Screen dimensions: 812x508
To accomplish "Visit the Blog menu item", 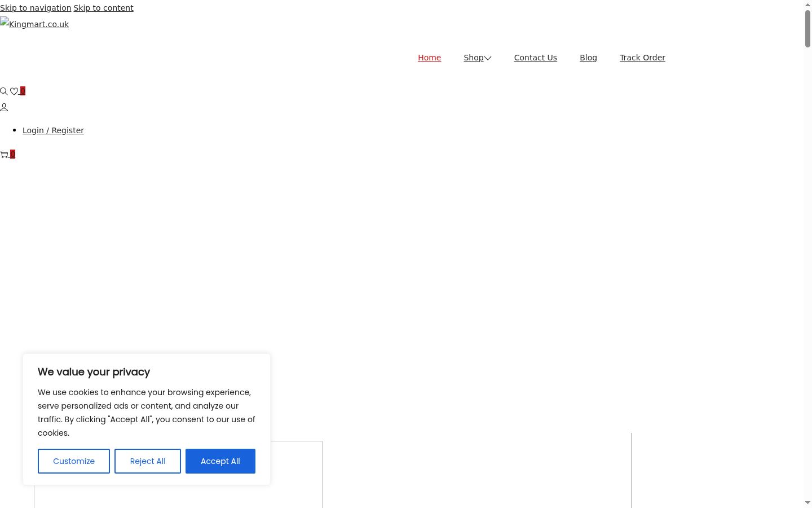I will 588,58.
